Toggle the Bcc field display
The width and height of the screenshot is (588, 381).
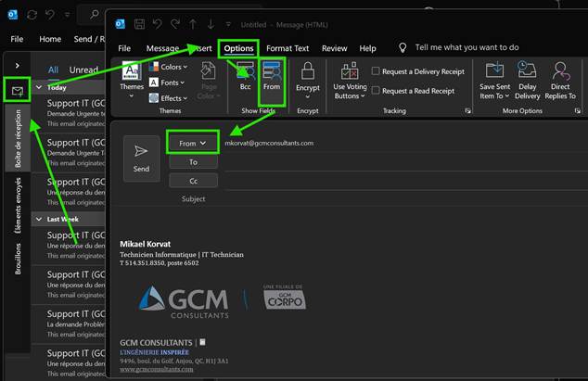pos(245,77)
